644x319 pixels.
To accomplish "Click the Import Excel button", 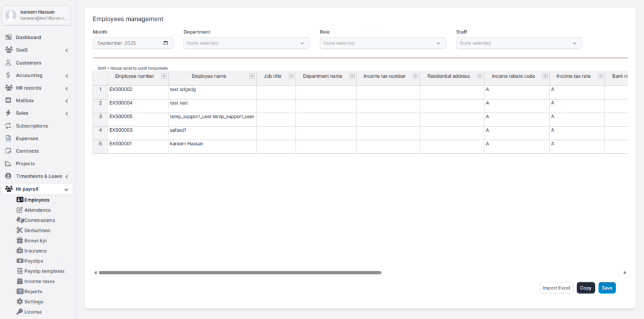I will click(x=556, y=288).
